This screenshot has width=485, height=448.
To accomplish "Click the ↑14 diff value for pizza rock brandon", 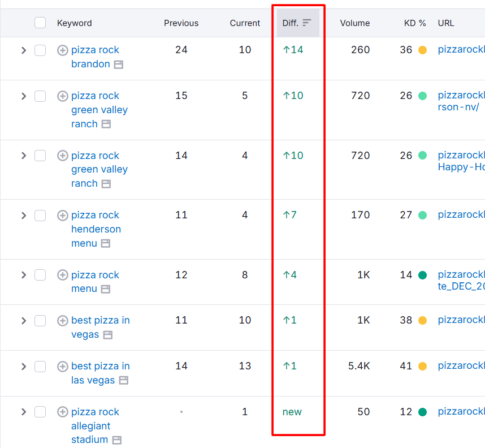I will click(x=293, y=50).
